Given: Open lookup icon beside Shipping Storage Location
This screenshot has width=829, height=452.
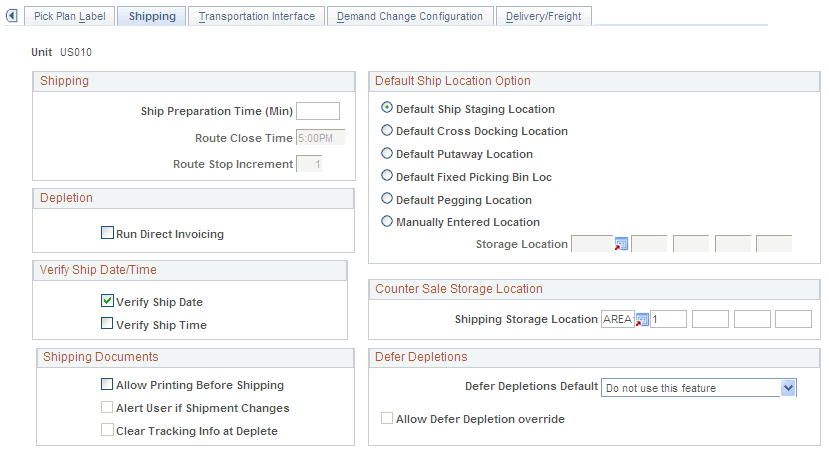Looking at the screenshot, I should 642,320.
